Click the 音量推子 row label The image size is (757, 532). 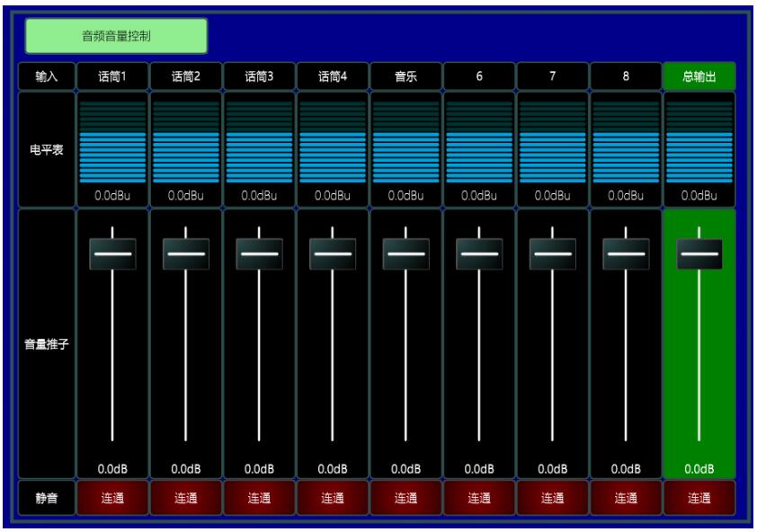[x=47, y=343]
